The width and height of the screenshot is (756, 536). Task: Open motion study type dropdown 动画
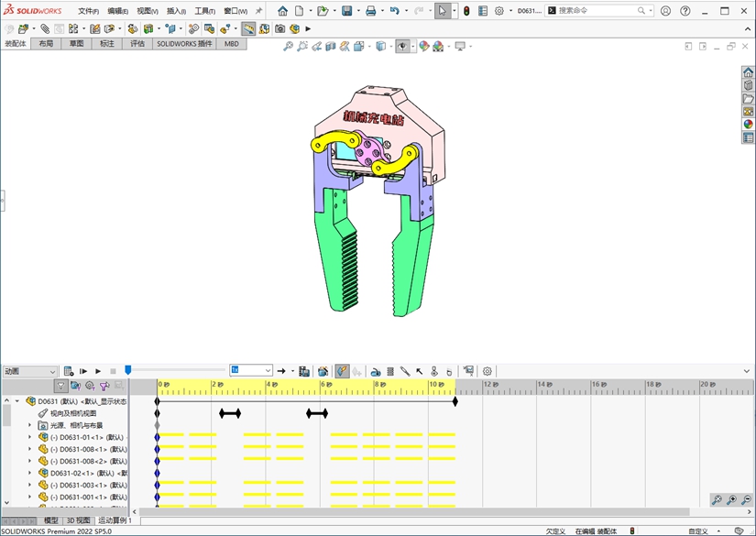tap(29, 371)
